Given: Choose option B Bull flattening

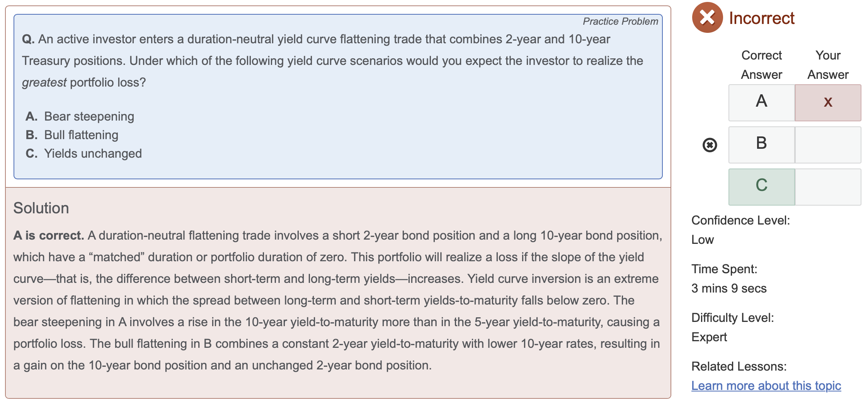Looking at the screenshot, I should (72, 135).
